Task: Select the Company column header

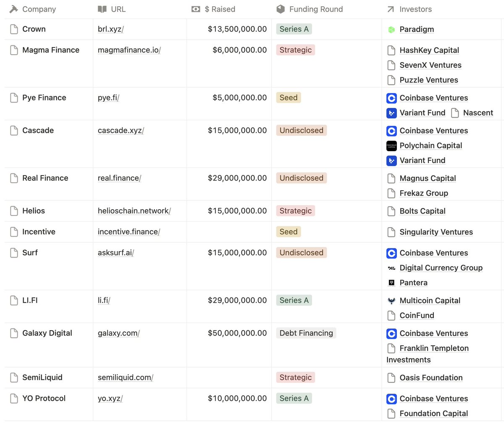Action: (40, 9)
